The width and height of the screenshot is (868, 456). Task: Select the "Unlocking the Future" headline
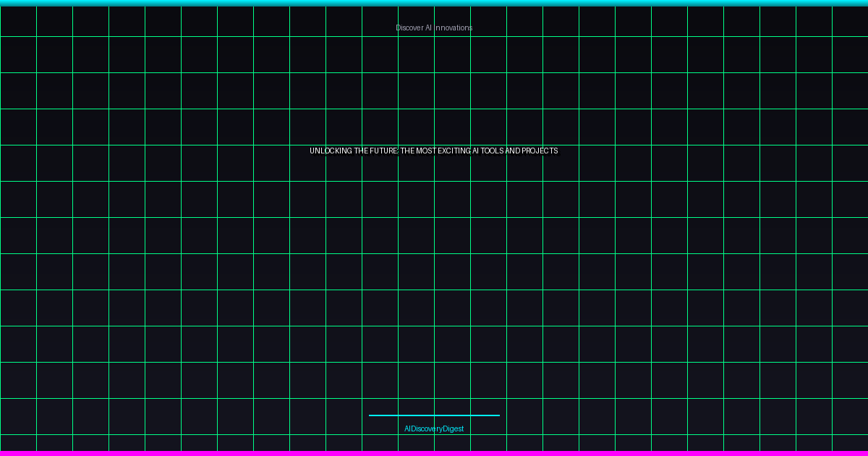[x=434, y=151]
